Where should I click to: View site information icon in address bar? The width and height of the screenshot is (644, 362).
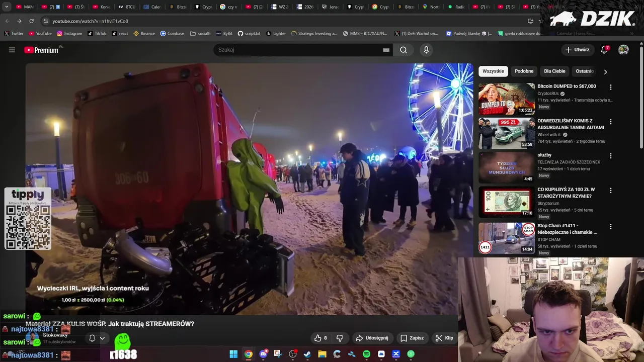coord(46,21)
